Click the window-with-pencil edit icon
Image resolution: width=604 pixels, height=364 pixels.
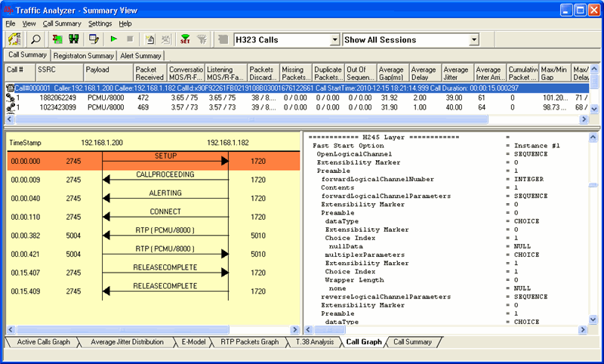click(94, 39)
